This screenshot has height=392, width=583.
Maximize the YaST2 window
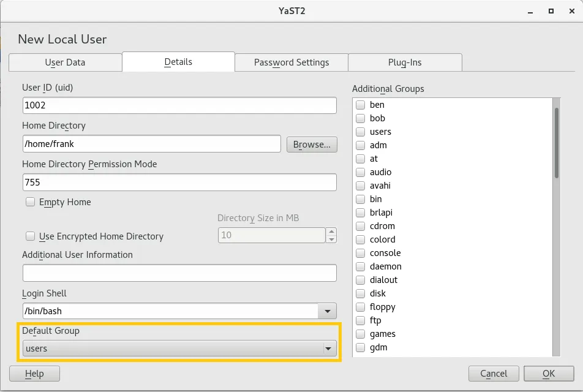(x=551, y=11)
